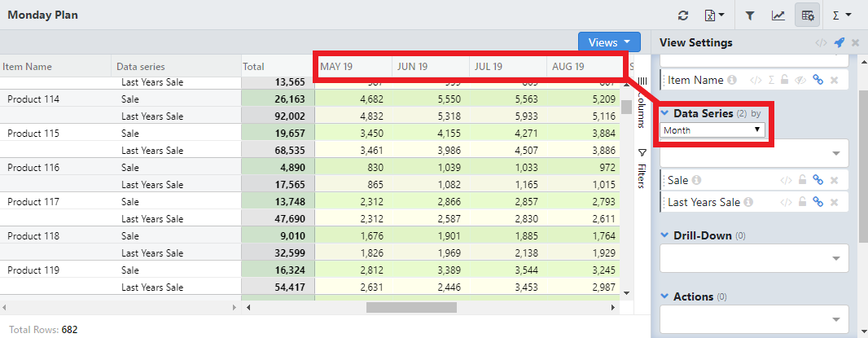Toggle the View Settings table-gear icon
This screenshot has height=338, width=868.
807,15
